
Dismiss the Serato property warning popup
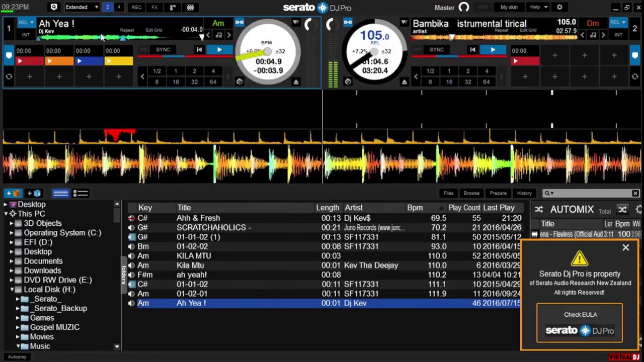coord(625,247)
